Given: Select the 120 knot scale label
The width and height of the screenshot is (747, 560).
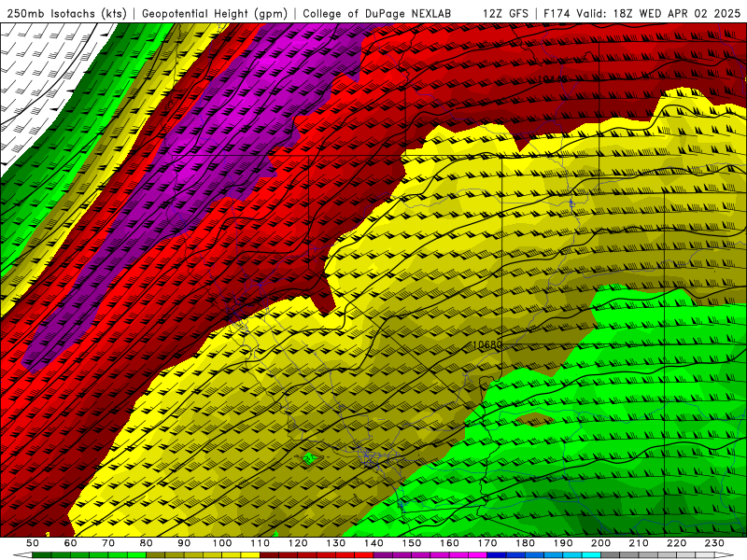Looking at the screenshot, I should click(x=298, y=543).
